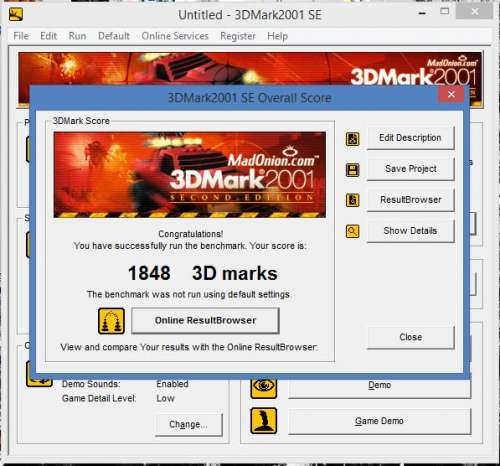Click the 3DMark2001 Second Edition banner image
Viewport: 500px width, 466px height.
190,175
